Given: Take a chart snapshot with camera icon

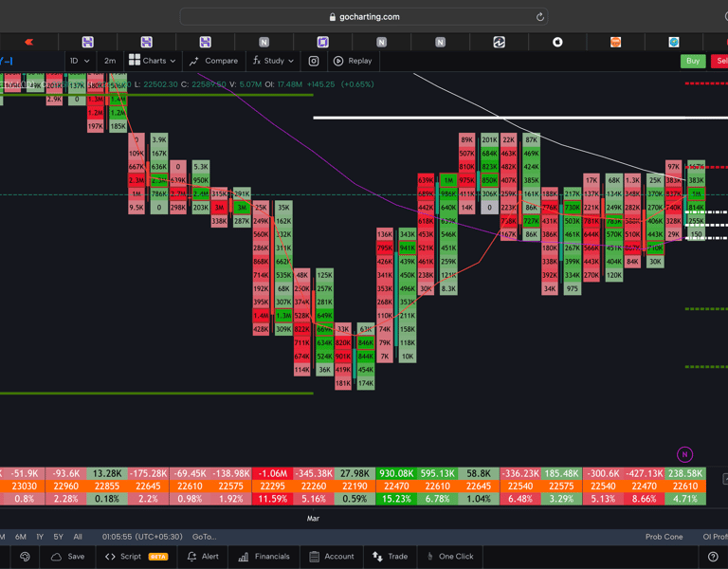Looking at the screenshot, I should click(314, 61).
